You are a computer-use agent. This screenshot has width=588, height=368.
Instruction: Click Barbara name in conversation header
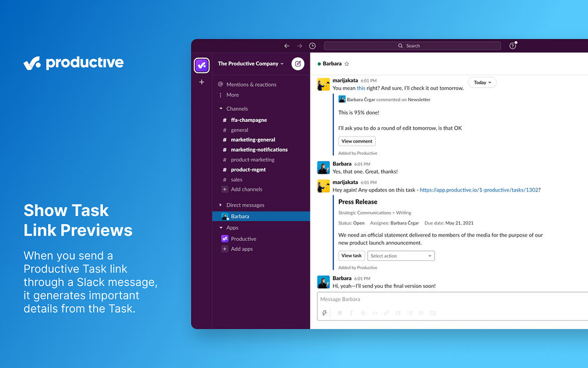pos(332,64)
